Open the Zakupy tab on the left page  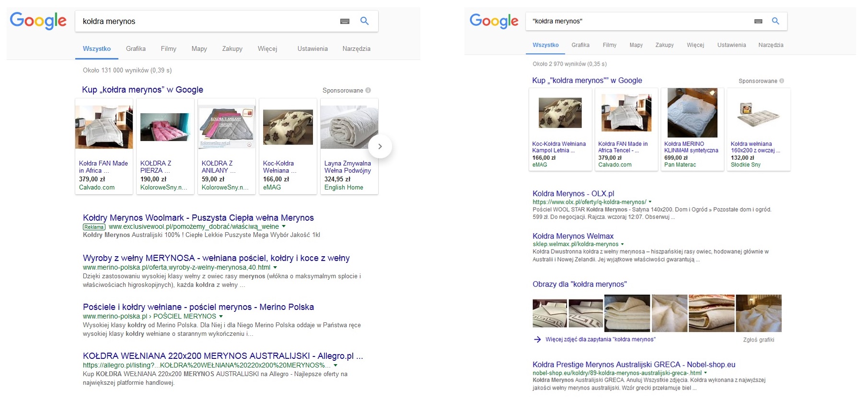click(232, 48)
